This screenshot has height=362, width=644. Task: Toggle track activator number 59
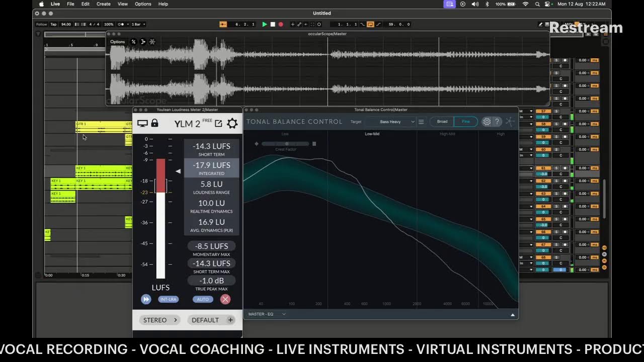coord(543,137)
